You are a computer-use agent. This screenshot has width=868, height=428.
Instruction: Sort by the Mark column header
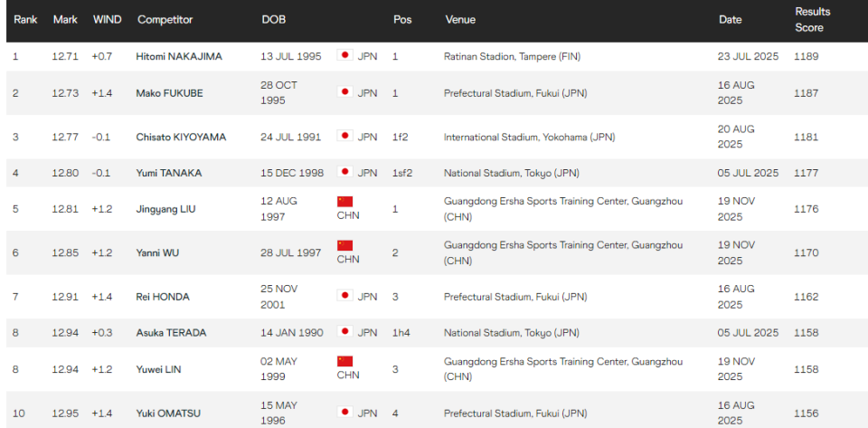click(x=65, y=20)
